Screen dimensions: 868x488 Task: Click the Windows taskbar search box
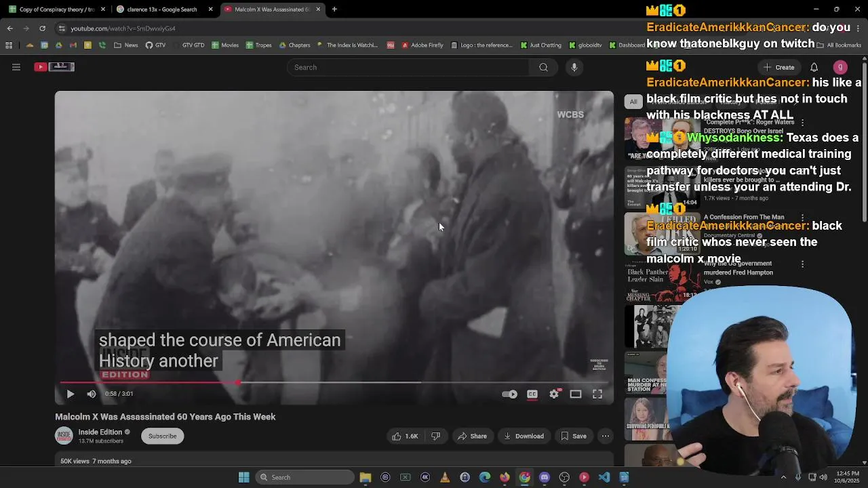(x=304, y=477)
